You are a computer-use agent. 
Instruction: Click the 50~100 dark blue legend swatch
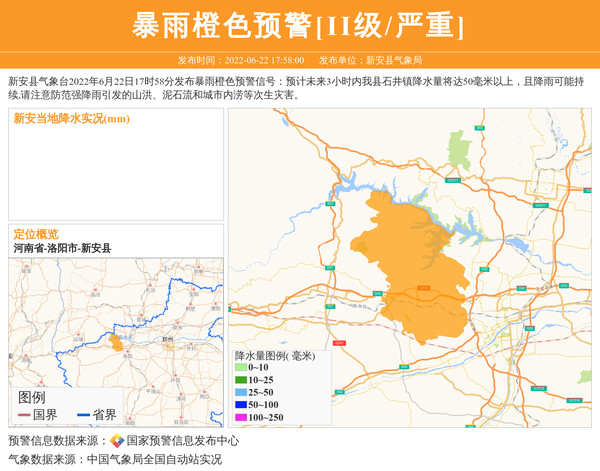pos(240,404)
